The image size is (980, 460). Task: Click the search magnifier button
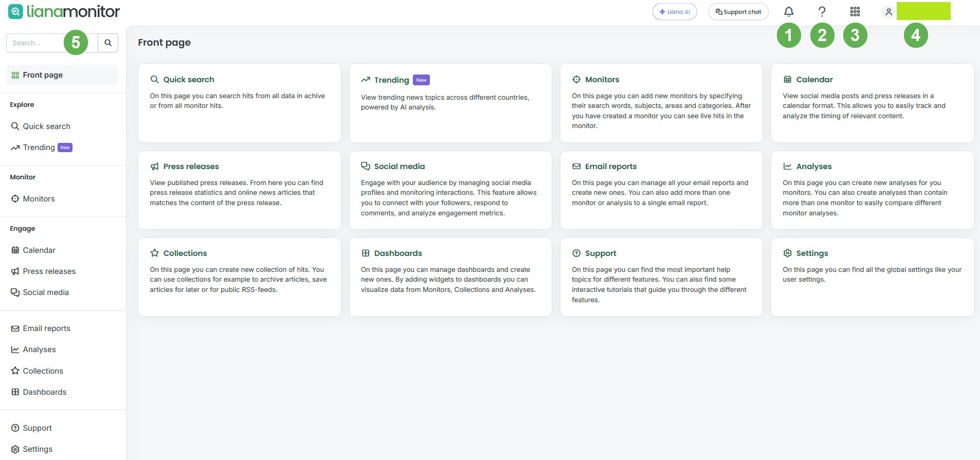click(108, 43)
